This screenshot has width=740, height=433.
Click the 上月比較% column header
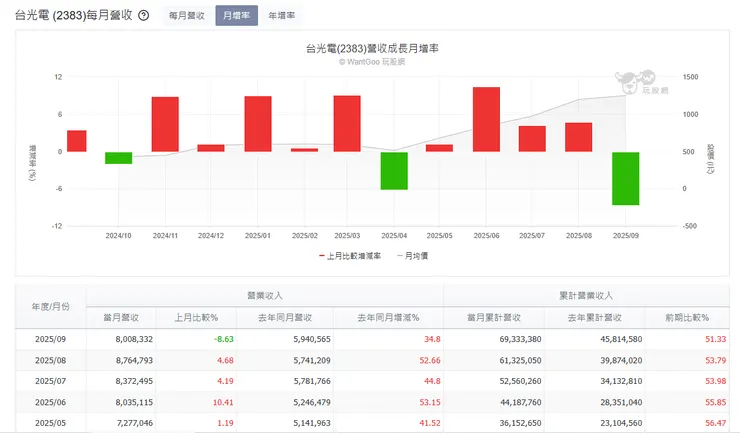(196, 318)
